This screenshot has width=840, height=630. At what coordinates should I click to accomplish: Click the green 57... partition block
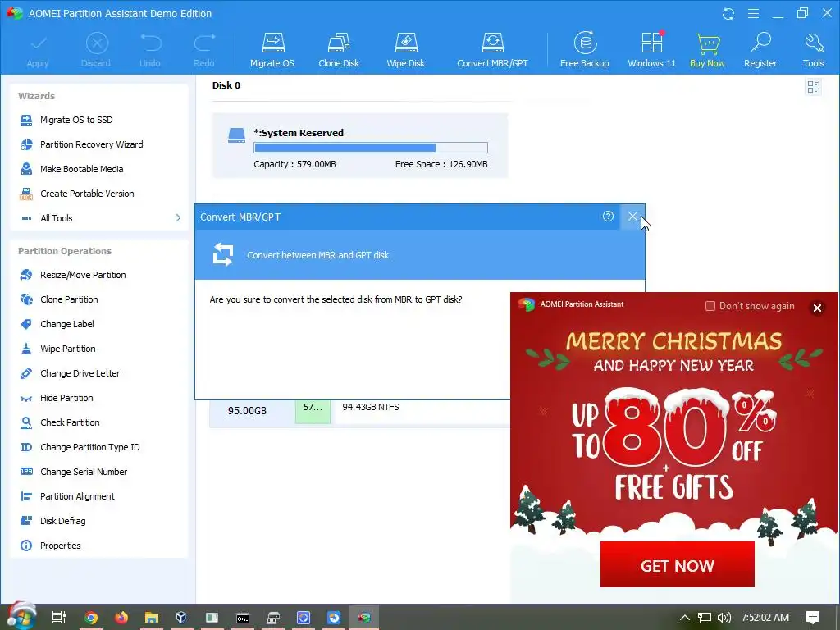(313, 412)
